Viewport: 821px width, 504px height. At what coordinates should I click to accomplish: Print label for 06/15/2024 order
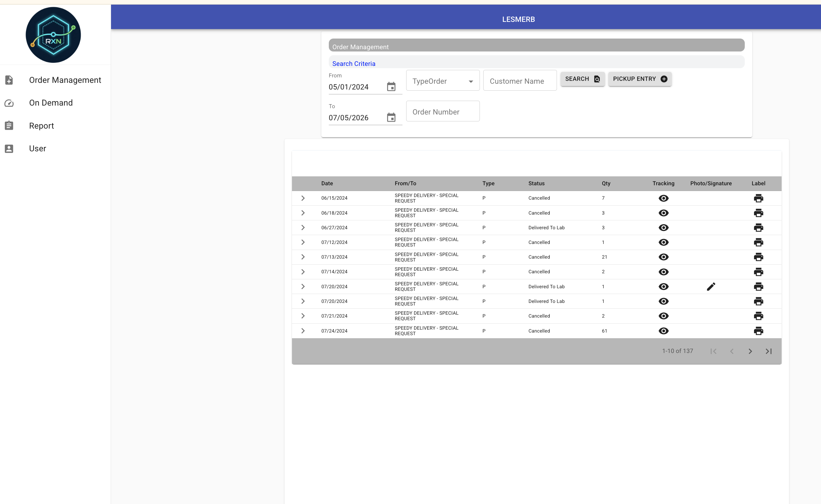pos(758,198)
